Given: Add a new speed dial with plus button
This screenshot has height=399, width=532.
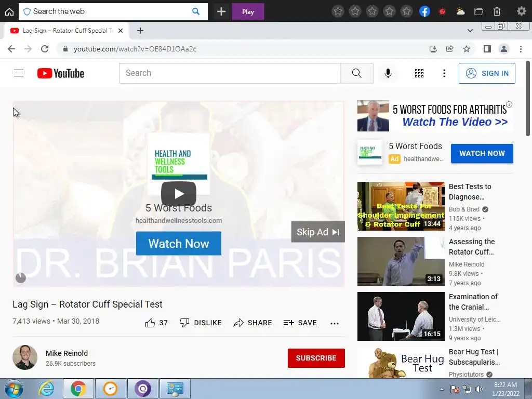Looking at the screenshot, I should coord(221,12).
